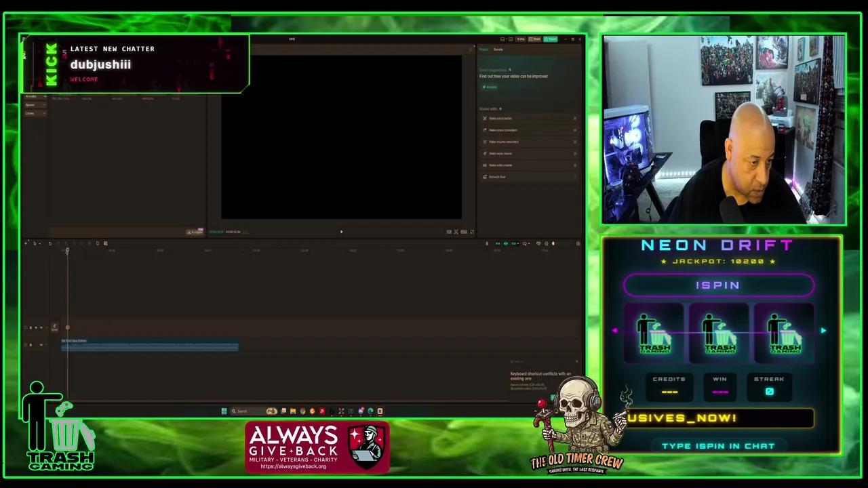Click the preview scan/zoom-fit icon
868x488 pixels.
pyautogui.click(x=456, y=232)
